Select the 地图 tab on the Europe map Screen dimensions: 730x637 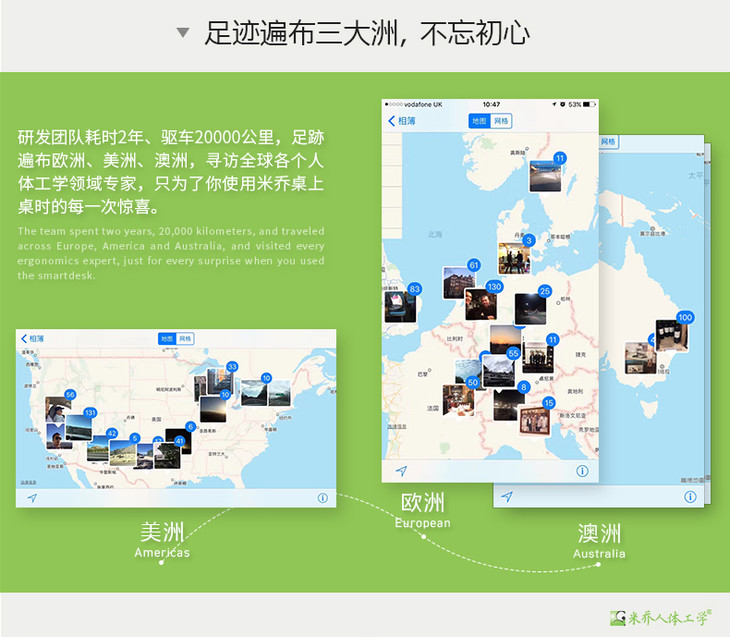click(x=479, y=121)
